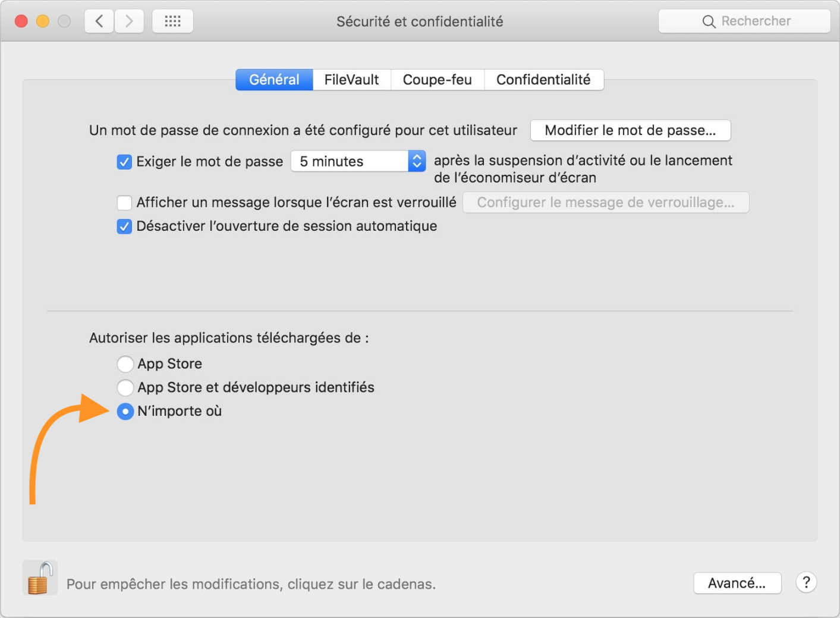Show all preferences grid icon
Image resolution: width=840 pixels, height=618 pixels.
point(172,21)
